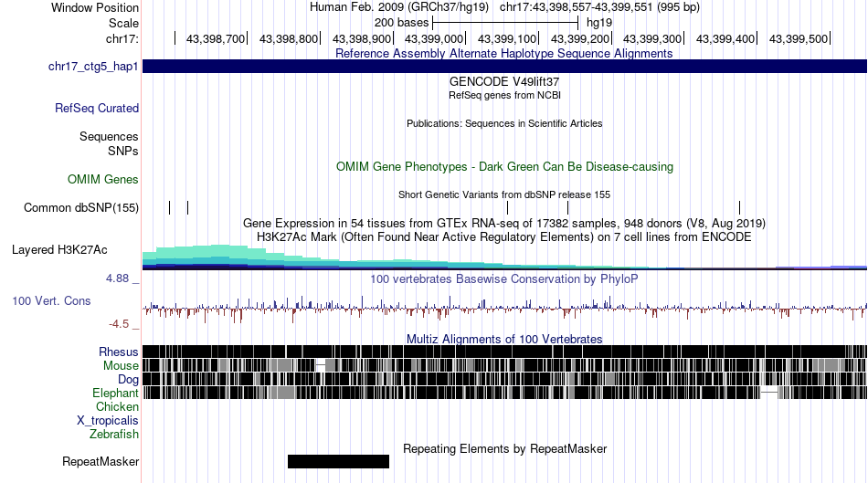Click the chr17: ruler label

[x=122, y=38]
